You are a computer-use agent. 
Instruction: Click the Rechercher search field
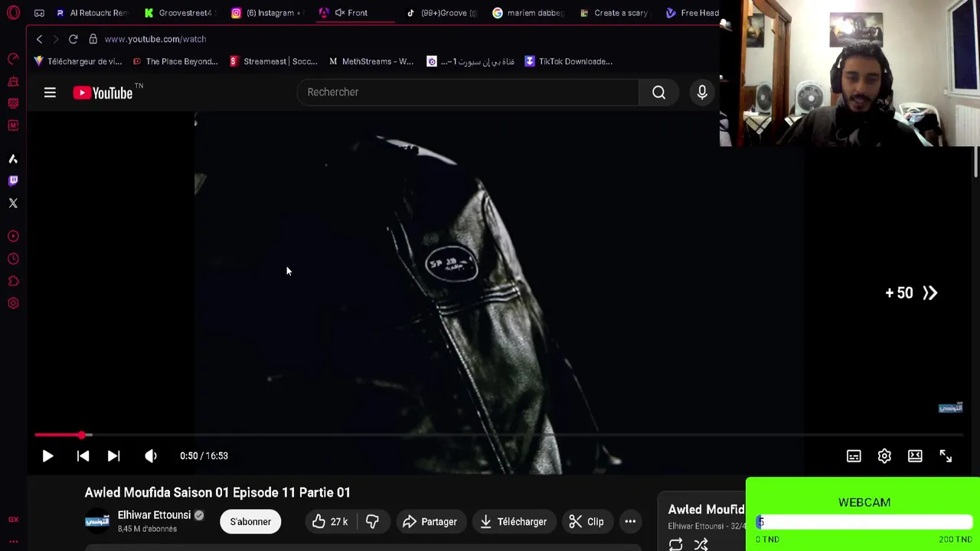tap(468, 93)
